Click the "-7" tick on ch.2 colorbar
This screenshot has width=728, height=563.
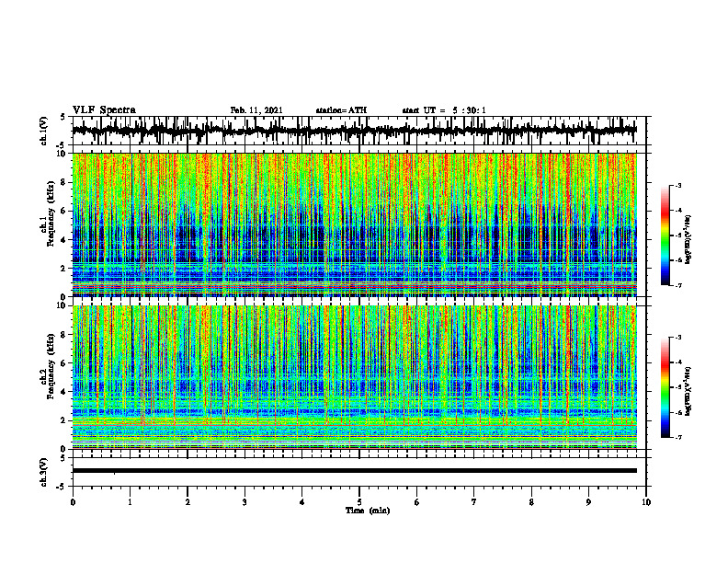(x=678, y=438)
